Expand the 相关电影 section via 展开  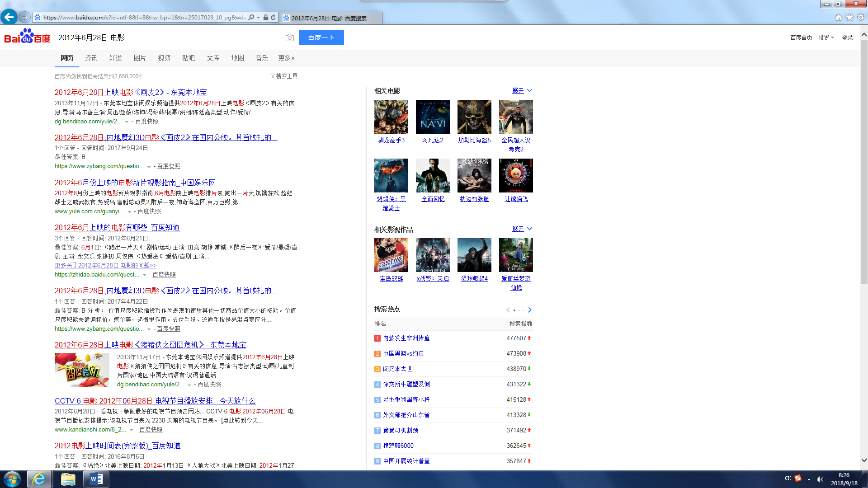(522, 90)
